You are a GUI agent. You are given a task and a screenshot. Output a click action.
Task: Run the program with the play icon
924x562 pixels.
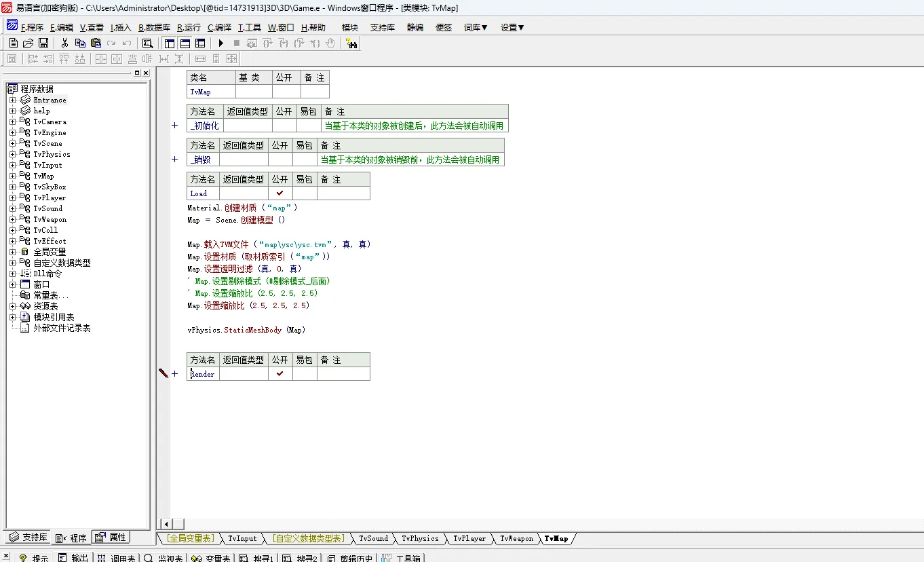[x=221, y=43]
